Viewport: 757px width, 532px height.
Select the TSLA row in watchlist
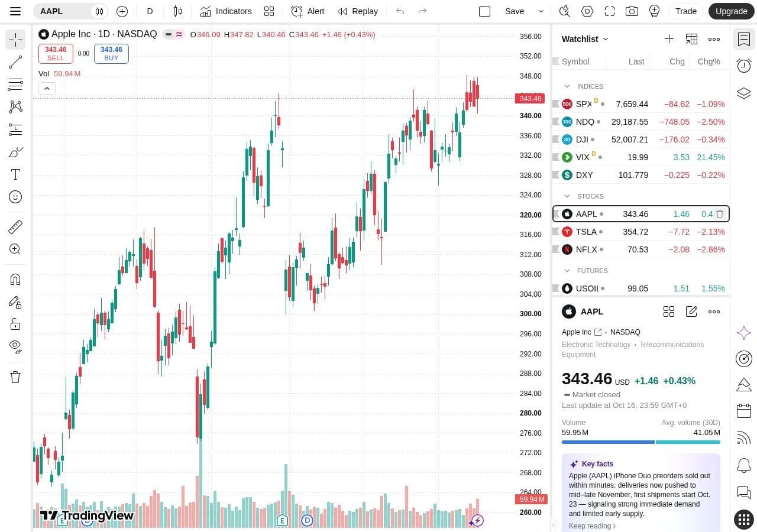click(641, 232)
